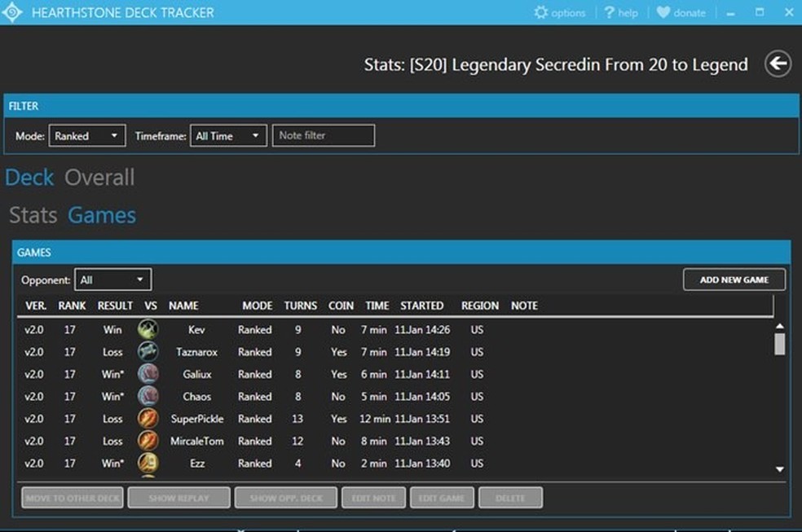Open help via the question mark icon
This screenshot has width=802, height=532.
click(x=609, y=12)
